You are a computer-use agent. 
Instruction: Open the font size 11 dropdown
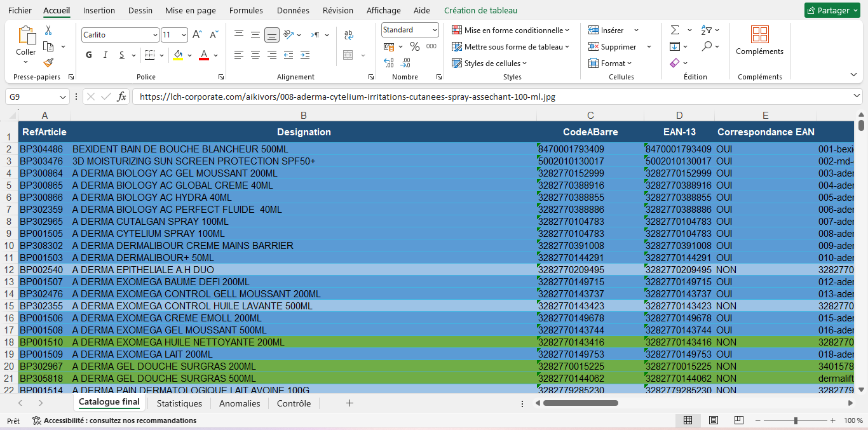click(x=184, y=35)
